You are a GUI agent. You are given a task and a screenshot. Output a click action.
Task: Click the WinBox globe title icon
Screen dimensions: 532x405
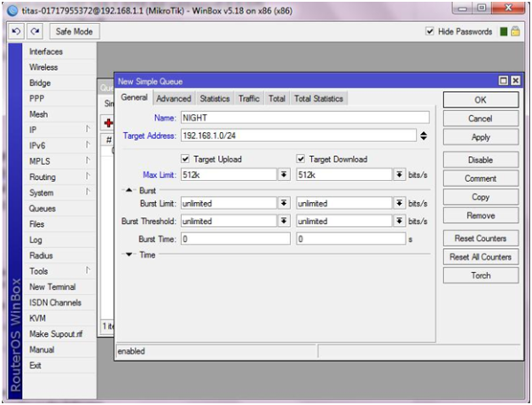[12, 11]
